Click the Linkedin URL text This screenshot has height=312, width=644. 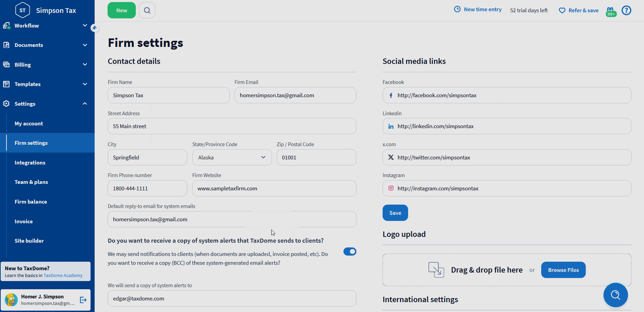point(435,126)
